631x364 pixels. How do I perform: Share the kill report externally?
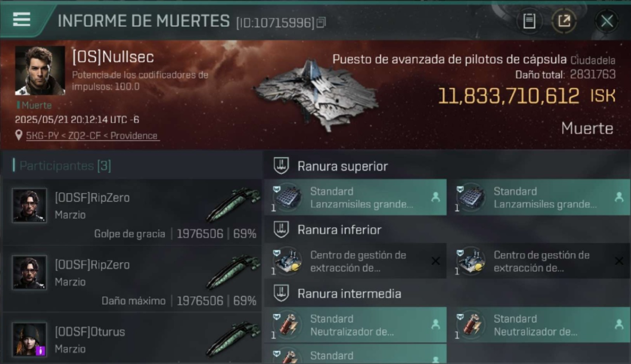coord(564,21)
